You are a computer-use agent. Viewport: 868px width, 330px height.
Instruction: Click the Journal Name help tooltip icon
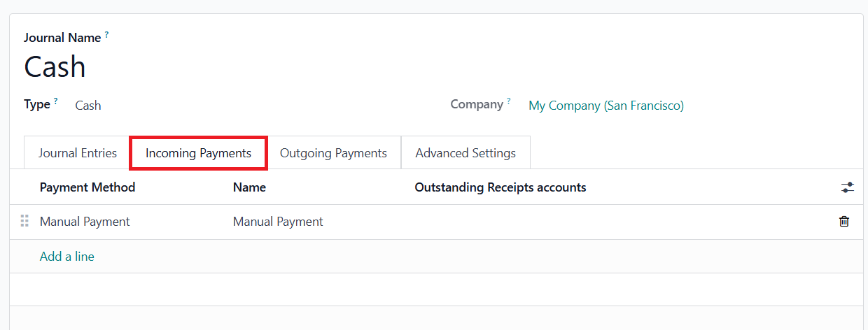coord(106,34)
